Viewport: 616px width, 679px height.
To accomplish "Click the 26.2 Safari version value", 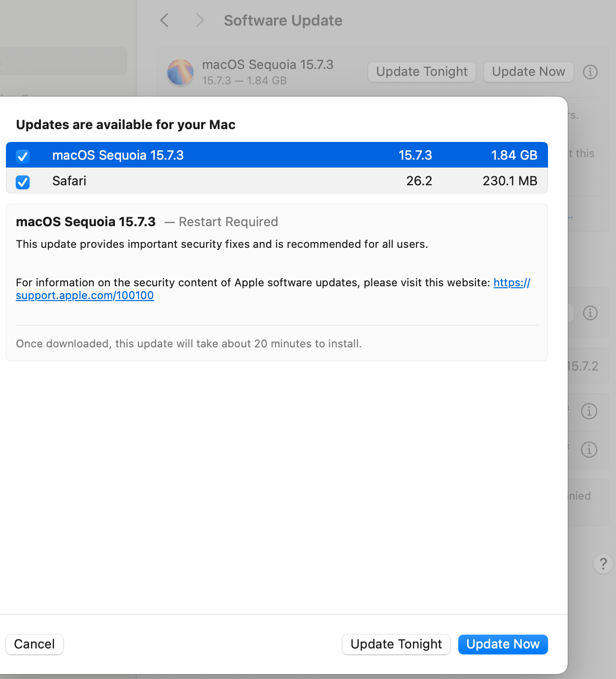I will [x=419, y=181].
